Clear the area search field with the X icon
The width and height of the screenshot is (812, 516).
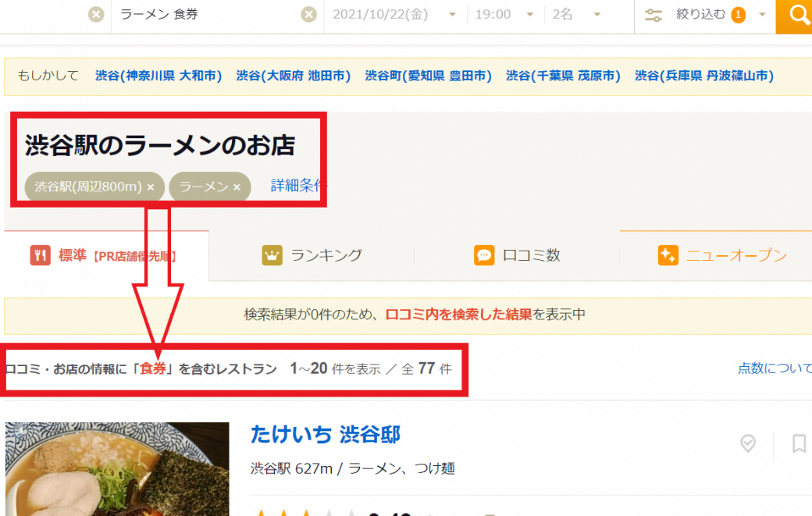pos(96,15)
